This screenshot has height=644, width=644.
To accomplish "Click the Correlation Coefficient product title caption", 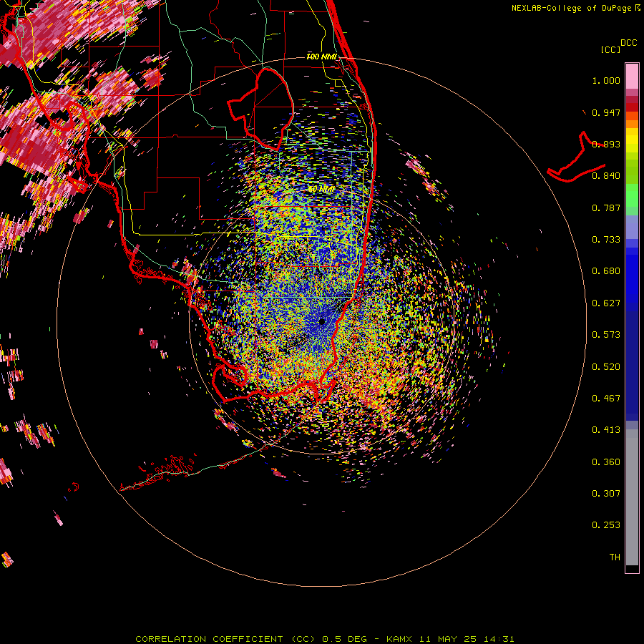I will [324, 639].
